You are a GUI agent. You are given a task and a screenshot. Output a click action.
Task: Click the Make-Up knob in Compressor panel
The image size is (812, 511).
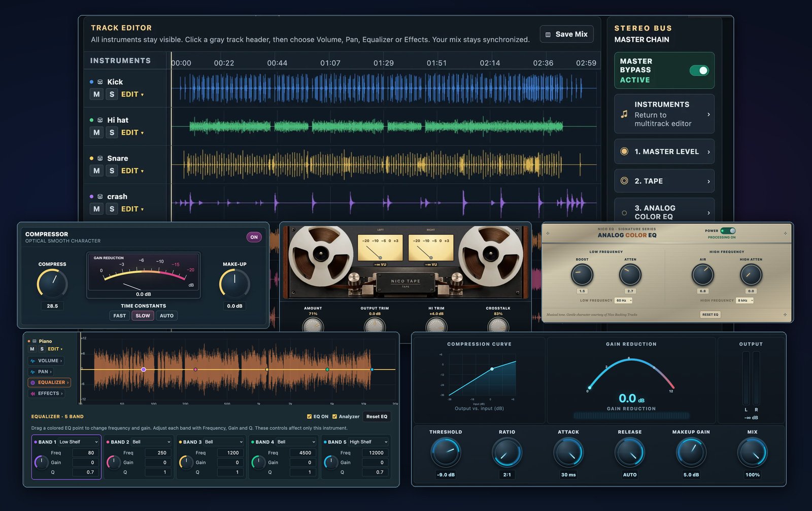pos(234,284)
